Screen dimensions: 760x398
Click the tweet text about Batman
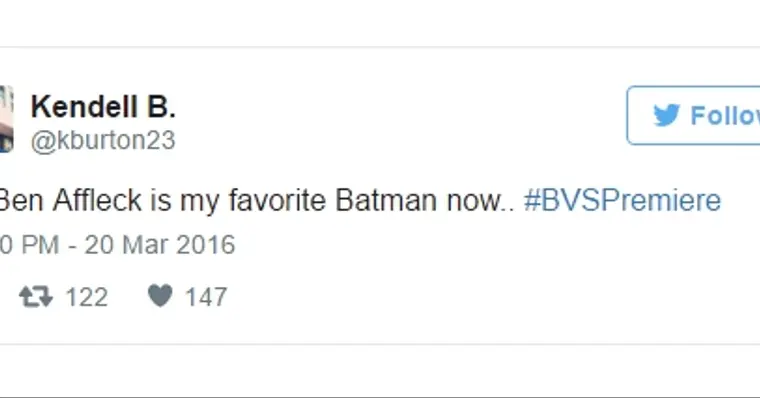tap(257, 200)
